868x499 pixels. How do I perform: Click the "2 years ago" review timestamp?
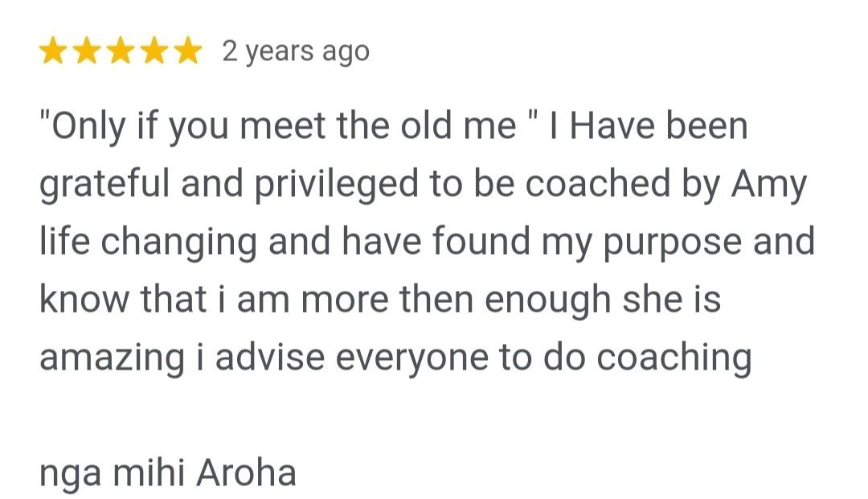point(296,52)
